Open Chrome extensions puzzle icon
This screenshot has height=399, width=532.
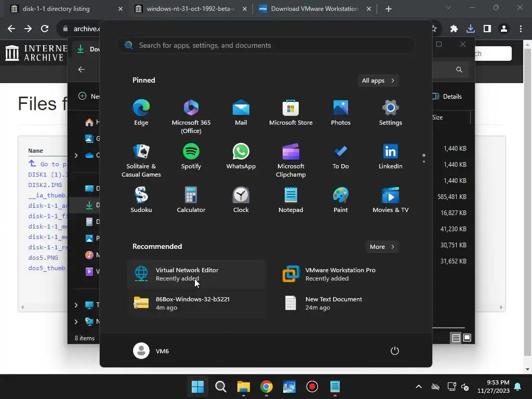pos(454,29)
